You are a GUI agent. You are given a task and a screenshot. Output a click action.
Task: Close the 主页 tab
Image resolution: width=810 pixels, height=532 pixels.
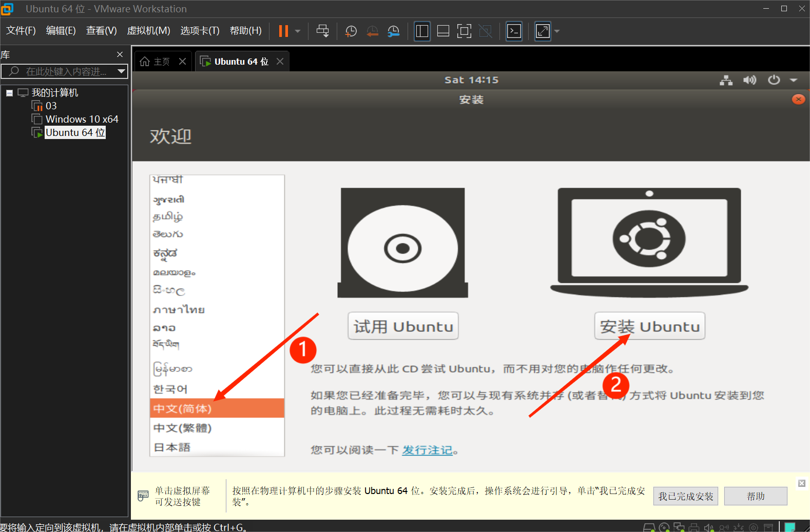(182, 62)
